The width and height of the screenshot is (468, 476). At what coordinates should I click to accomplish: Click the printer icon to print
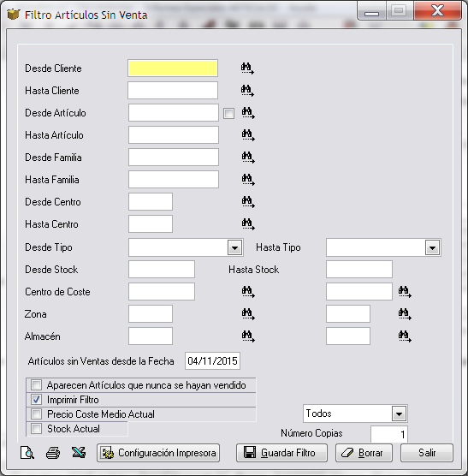coord(53,453)
